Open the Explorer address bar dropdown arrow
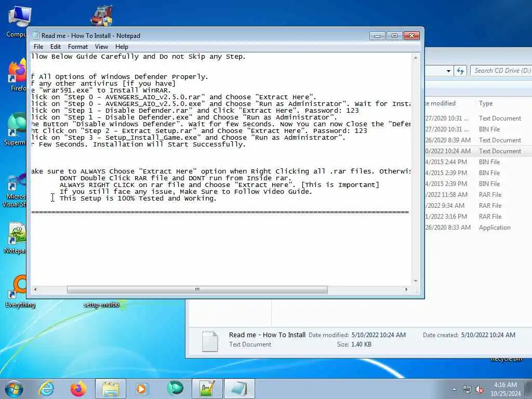This screenshot has height=399, width=532. (448, 71)
